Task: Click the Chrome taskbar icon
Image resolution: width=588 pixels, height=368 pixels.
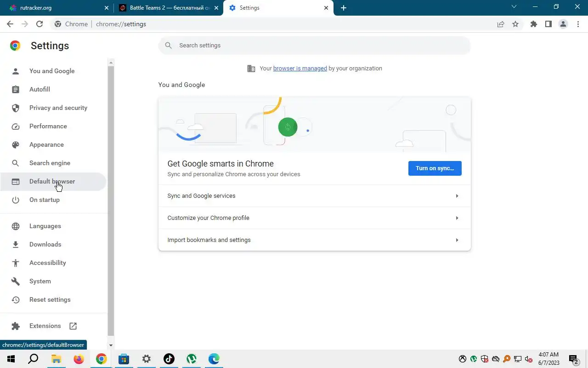Action: coord(101,359)
